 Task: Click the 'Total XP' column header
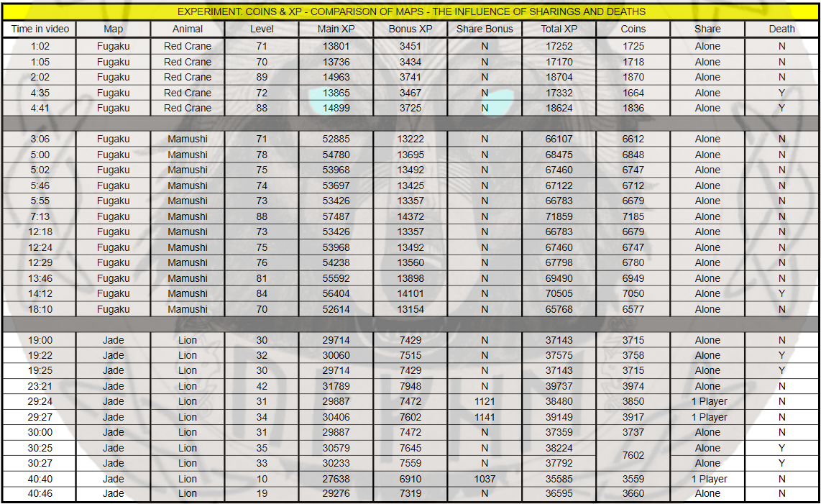(x=559, y=29)
